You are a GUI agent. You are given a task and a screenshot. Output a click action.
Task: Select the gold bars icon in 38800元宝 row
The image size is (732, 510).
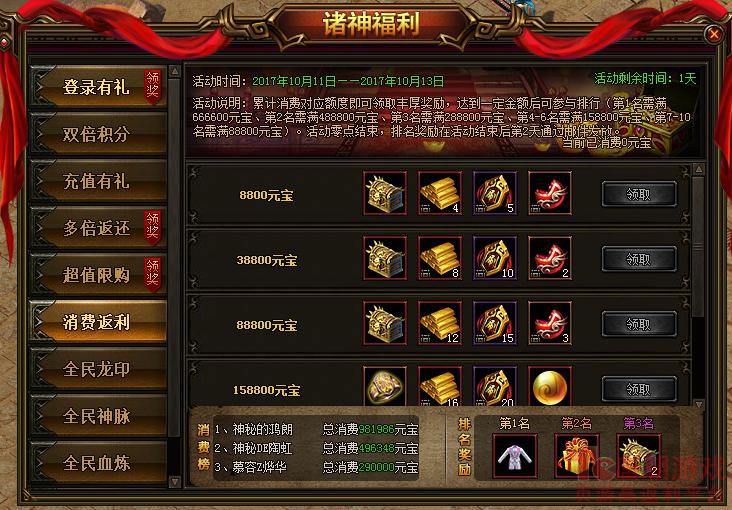[x=440, y=258]
